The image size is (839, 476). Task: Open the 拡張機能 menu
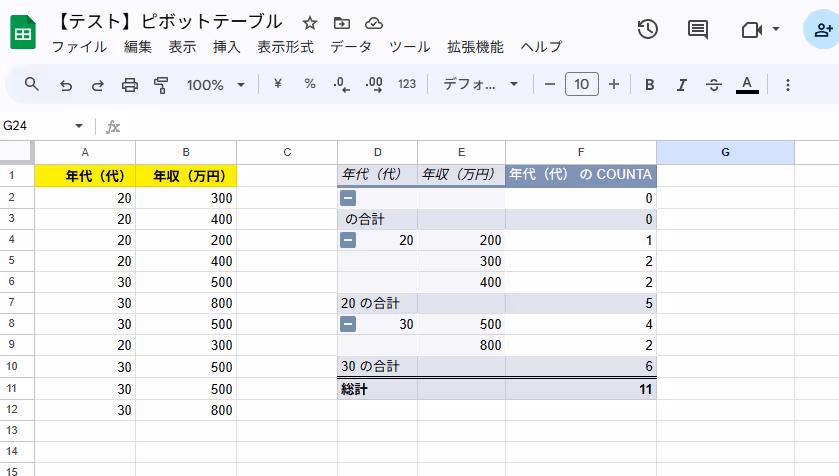pyautogui.click(x=476, y=47)
